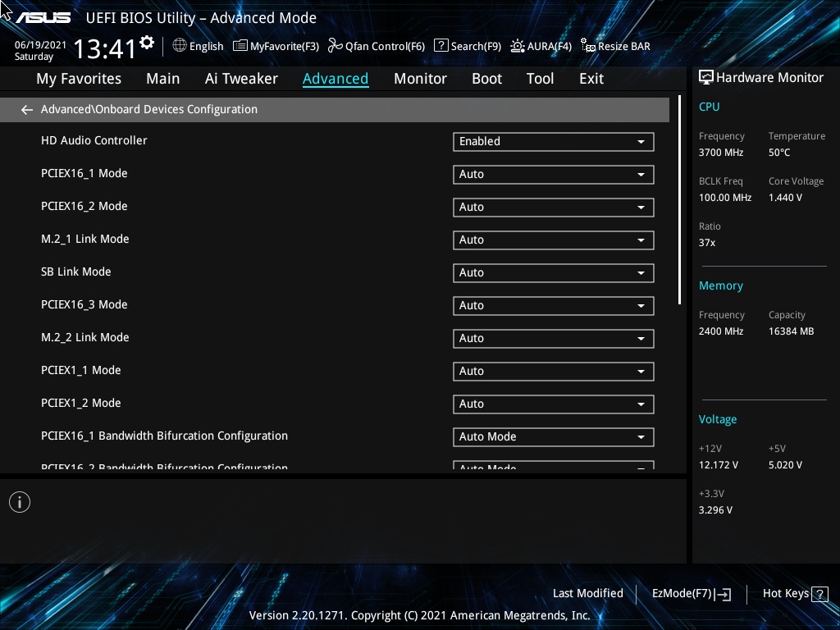Open Resize BAR settings
840x630 pixels.
coord(615,46)
